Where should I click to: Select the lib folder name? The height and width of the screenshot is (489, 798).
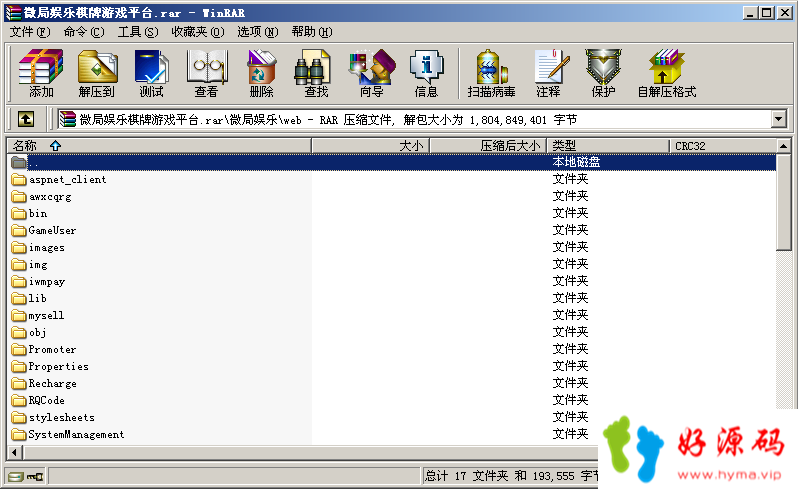click(x=38, y=298)
